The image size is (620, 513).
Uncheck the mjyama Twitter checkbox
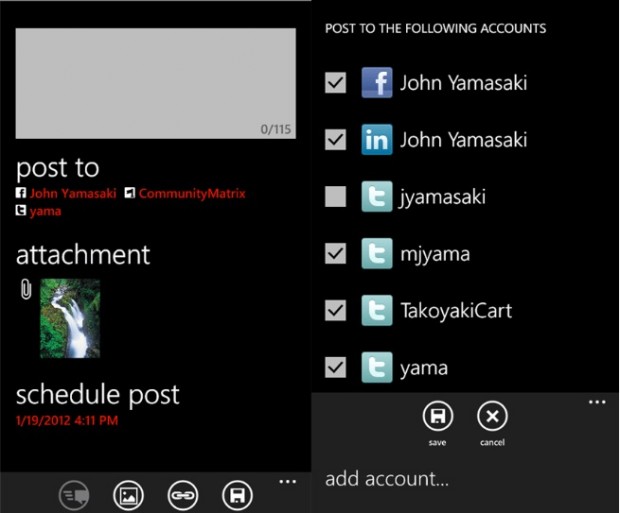pos(335,254)
